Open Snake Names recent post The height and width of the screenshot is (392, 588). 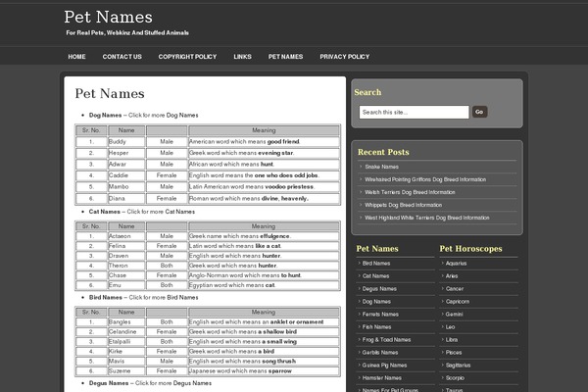click(x=382, y=167)
